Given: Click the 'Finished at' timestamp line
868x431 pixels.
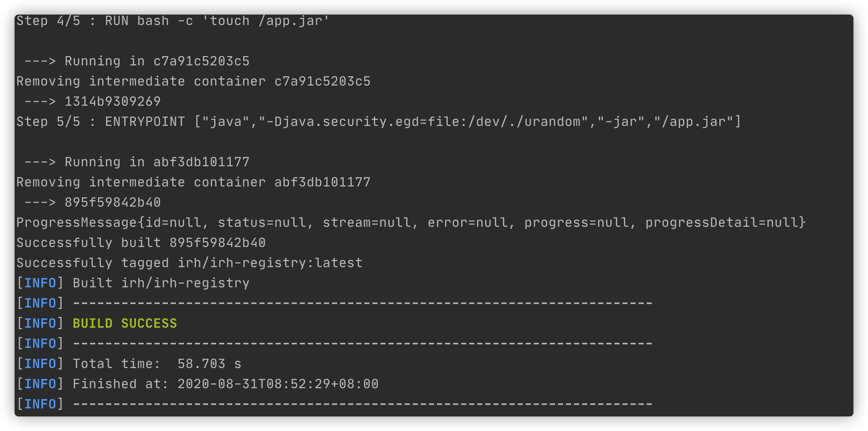Looking at the screenshot, I should 225,384.
